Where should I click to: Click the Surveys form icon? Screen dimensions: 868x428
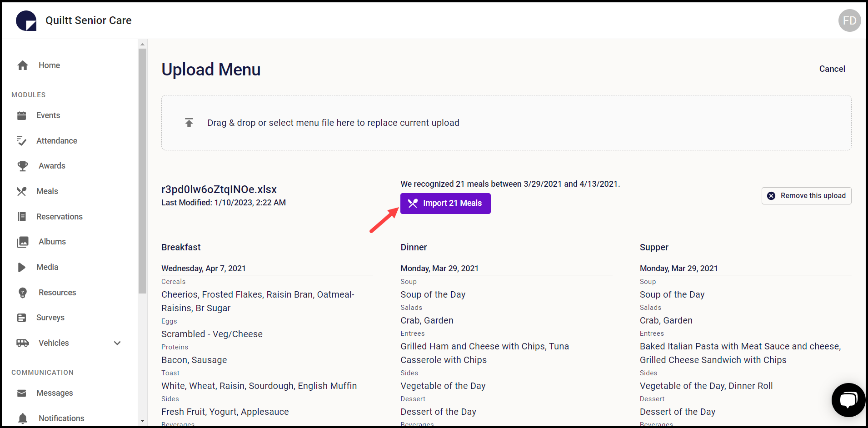[x=22, y=318]
